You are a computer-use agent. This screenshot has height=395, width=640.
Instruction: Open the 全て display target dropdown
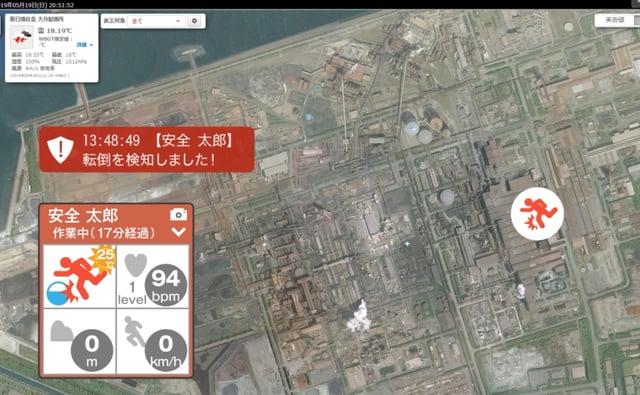click(156, 21)
